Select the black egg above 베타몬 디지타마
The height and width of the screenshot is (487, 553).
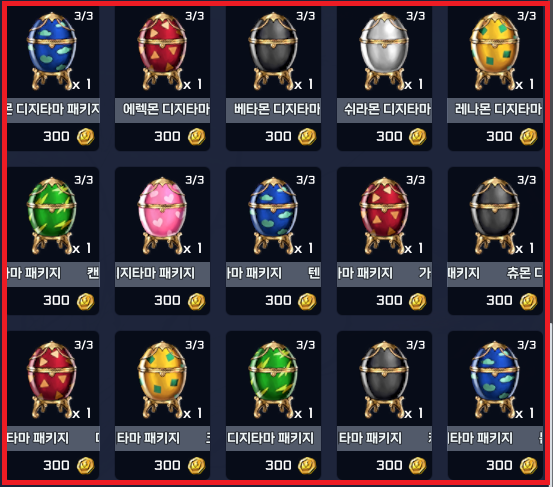[273, 51]
